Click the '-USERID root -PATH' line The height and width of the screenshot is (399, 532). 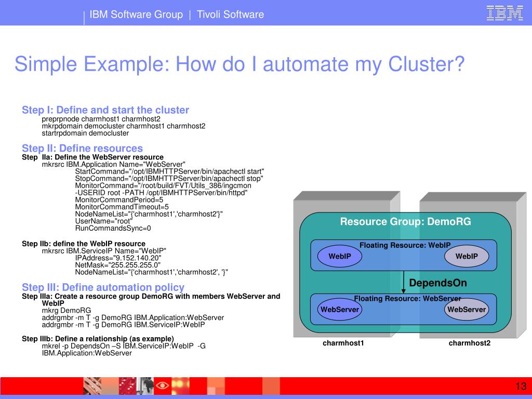click(161, 193)
